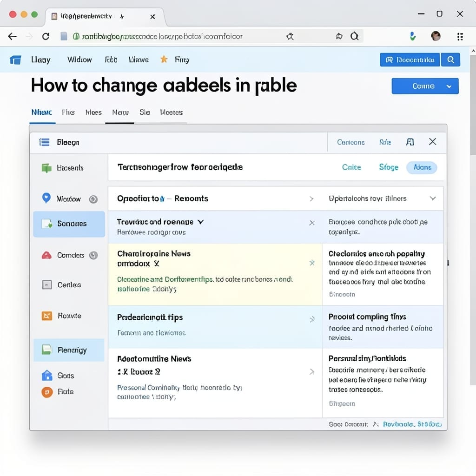Click the bookmark icon in panel header
Viewport: 476px width, 476px height.
(x=410, y=142)
